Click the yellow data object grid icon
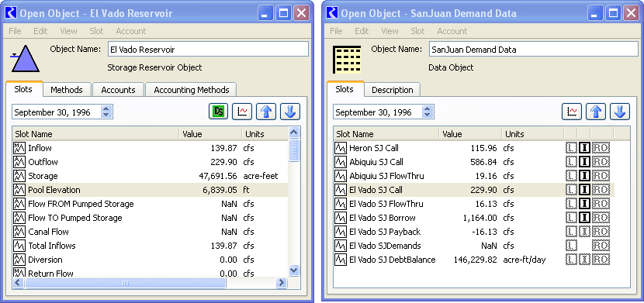 point(347,60)
